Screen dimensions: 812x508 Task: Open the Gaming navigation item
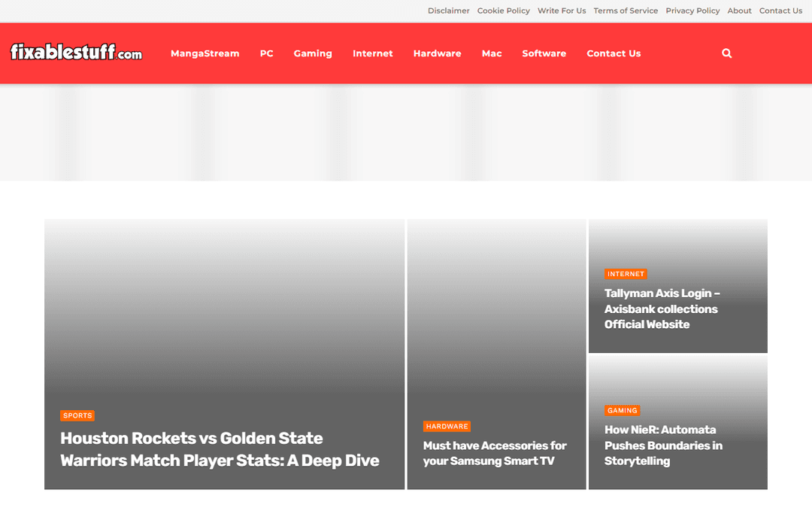[313, 53]
